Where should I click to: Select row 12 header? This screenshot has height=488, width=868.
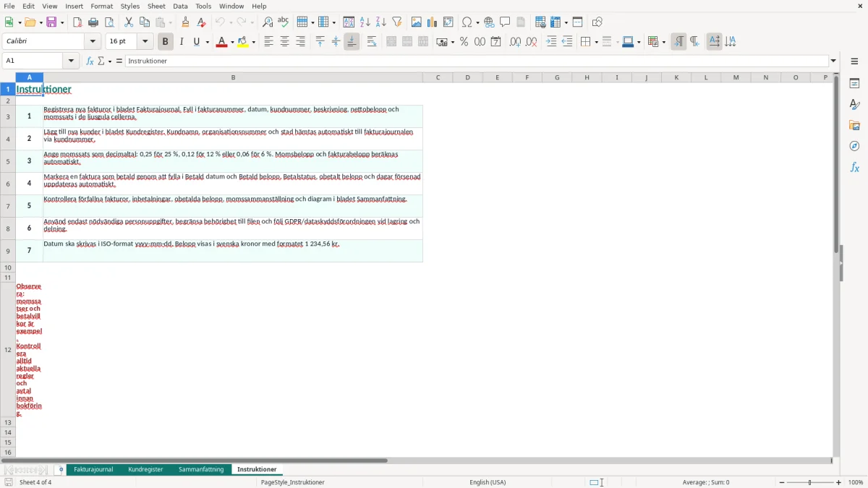point(8,350)
